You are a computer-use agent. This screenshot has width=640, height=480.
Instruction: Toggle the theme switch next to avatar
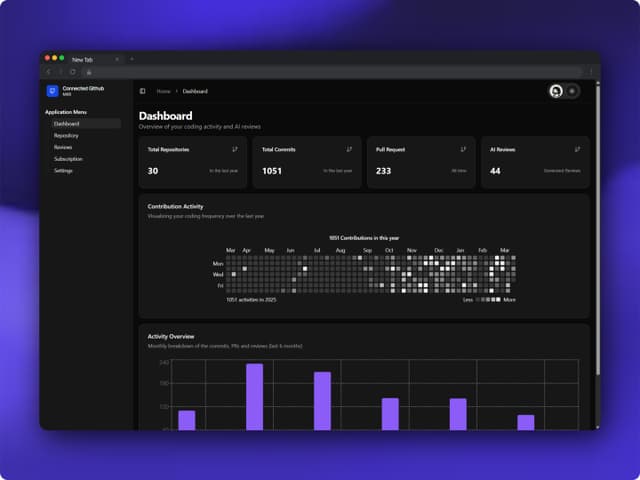coord(572,91)
